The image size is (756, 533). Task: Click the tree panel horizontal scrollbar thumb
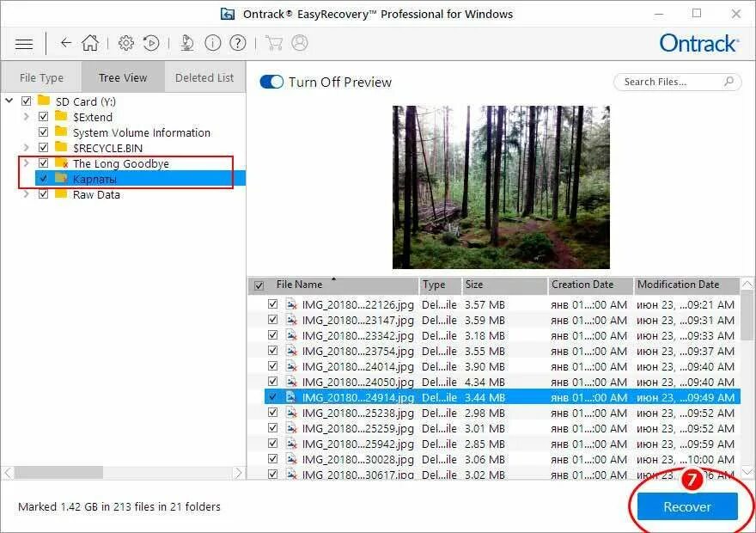click(58, 473)
